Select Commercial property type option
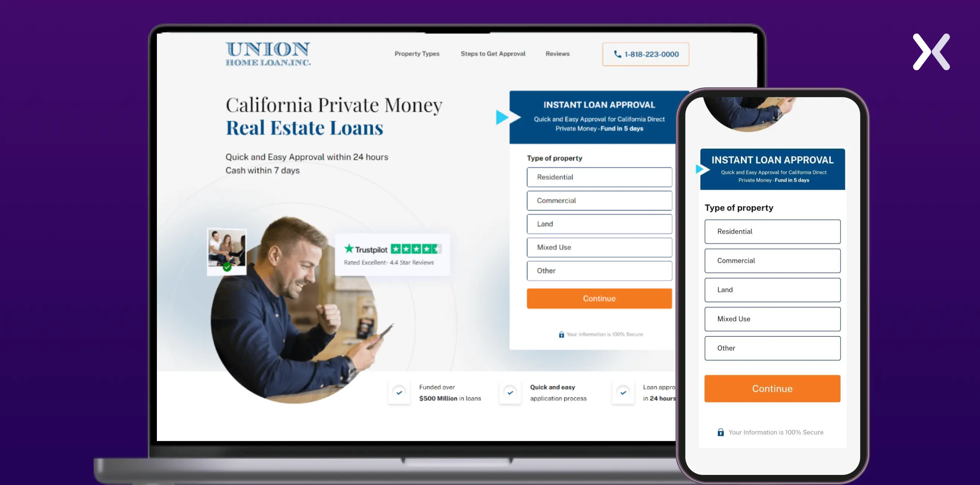Image resolution: width=980 pixels, height=485 pixels. 599,200
